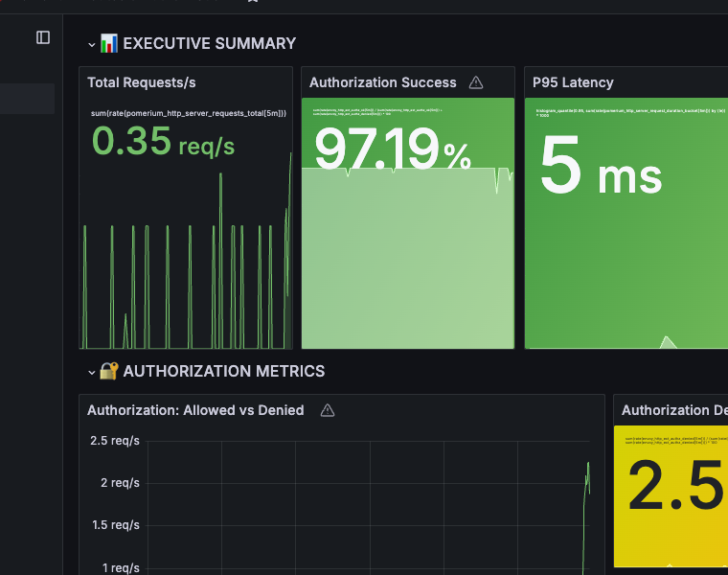The height and width of the screenshot is (575, 728).
Task: Click the bar chart emoji icon
Action: (x=109, y=43)
